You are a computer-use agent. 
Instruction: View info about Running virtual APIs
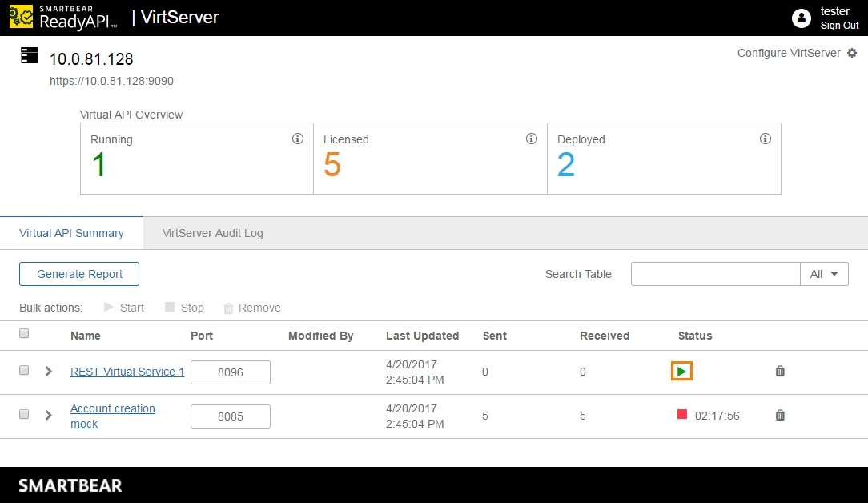point(298,138)
